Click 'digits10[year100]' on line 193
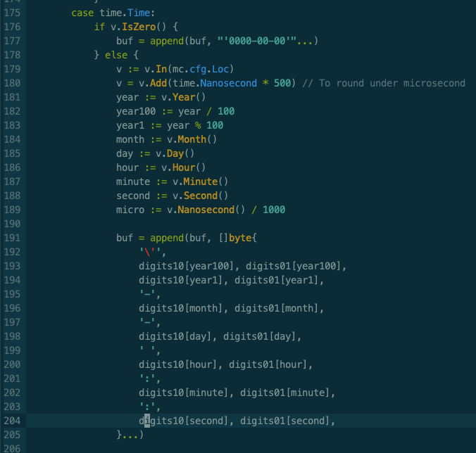 click(x=187, y=266)
